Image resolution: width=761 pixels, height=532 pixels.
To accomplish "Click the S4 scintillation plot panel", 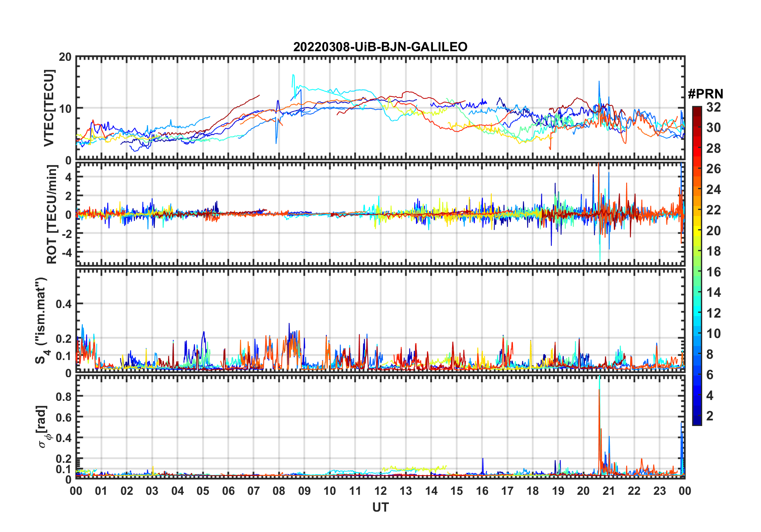I will [x=380, y=320].
